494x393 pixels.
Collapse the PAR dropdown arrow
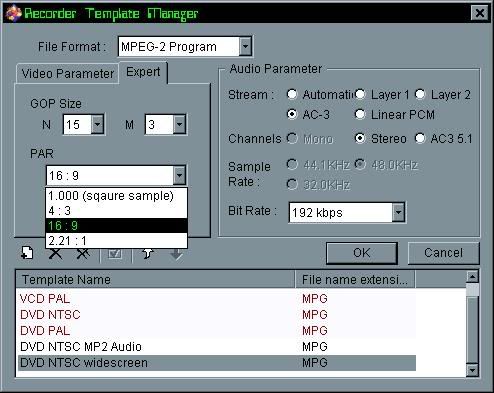pos(179,175)
